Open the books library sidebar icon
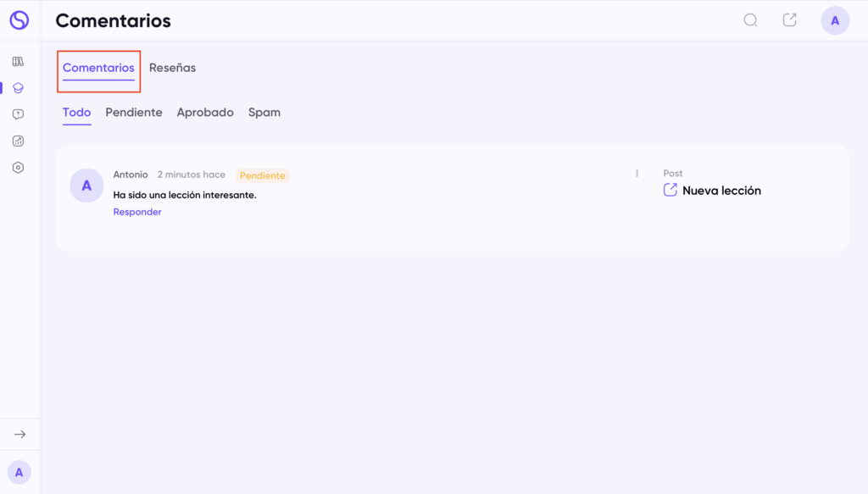Image resolution: width=868 pixels, height=494 pixels. pyautogui.click(x=19, y=62)
